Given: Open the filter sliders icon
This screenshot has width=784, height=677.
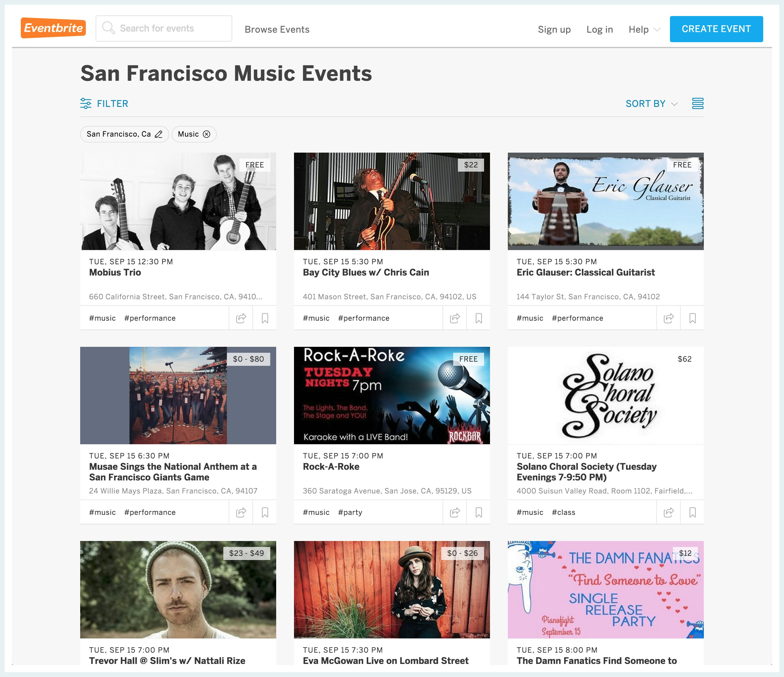Looking at the screenshot, I should point(86,103).
